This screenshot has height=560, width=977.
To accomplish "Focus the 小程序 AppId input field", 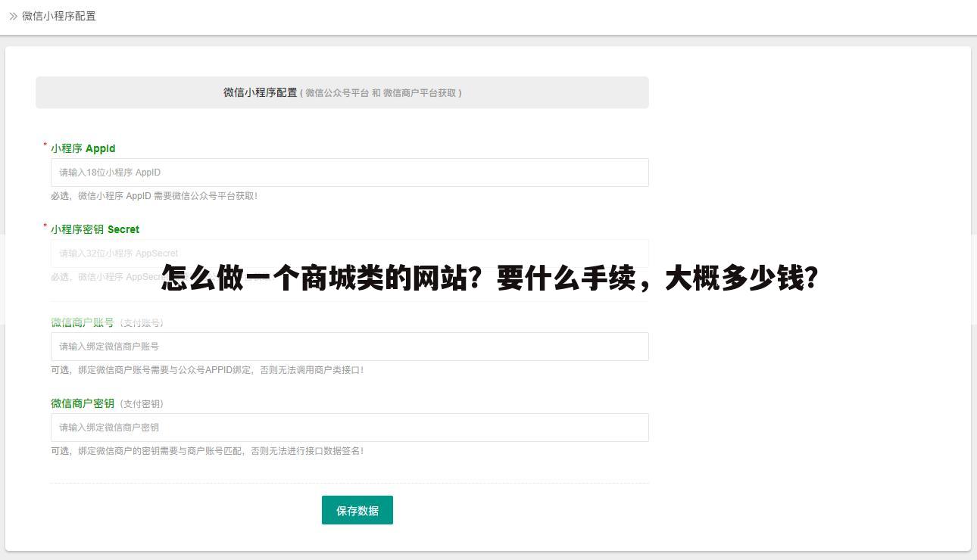I will point(350,173).
